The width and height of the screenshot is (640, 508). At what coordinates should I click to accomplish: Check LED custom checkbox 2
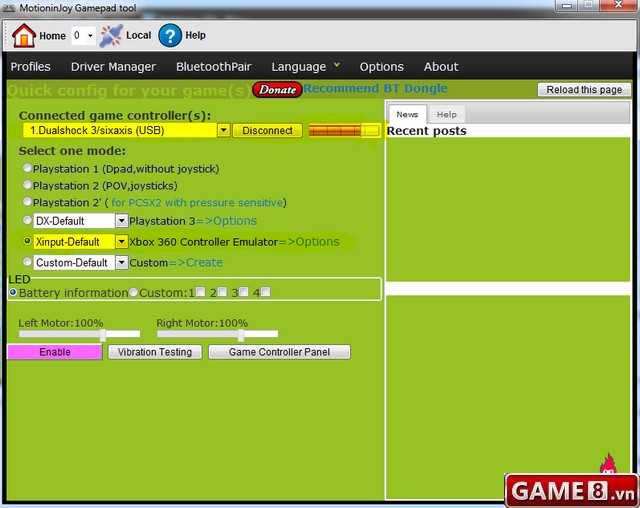pos(222,292)
